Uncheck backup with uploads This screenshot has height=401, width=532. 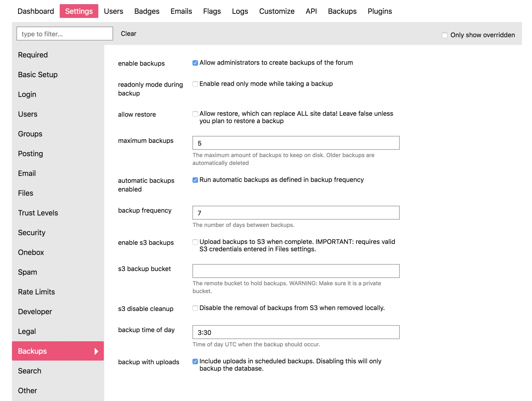coord(195,361)
